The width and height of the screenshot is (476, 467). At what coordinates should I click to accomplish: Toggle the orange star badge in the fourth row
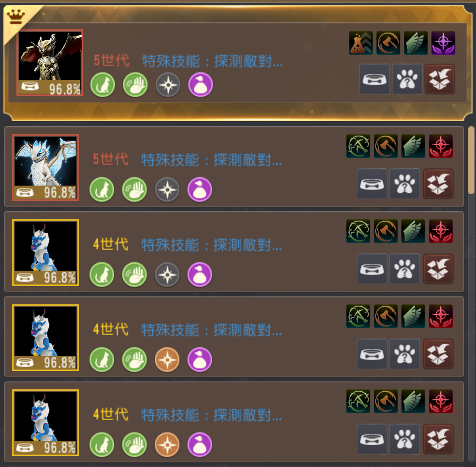167,360
